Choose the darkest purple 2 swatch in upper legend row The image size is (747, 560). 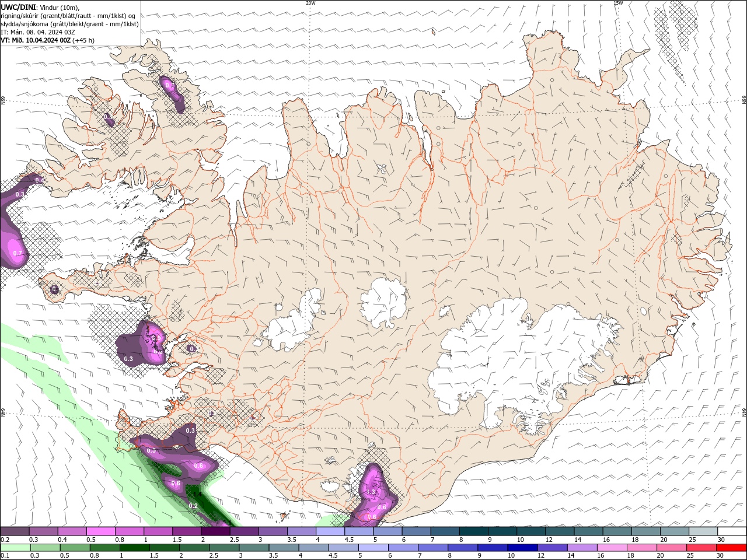[215, 531]
